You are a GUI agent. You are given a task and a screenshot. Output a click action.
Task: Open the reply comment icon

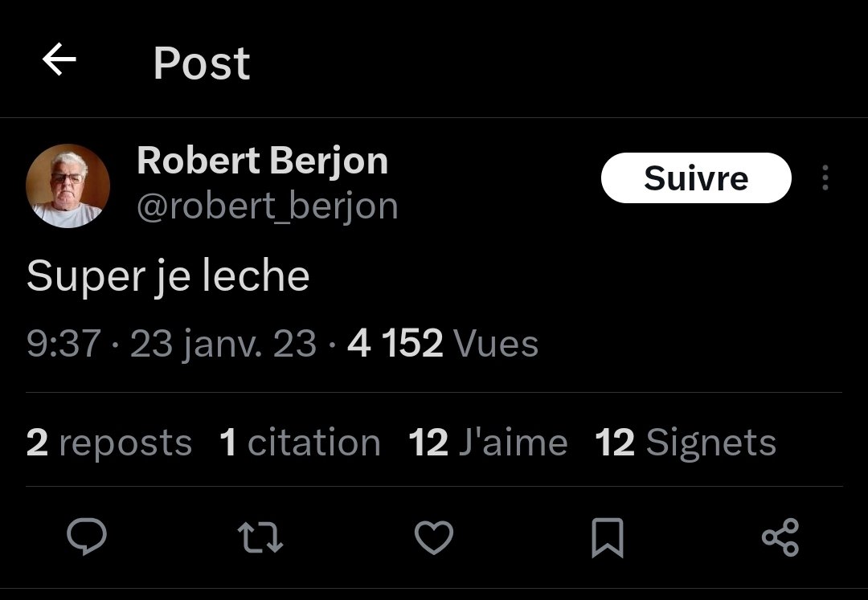click(x=86, y=537)
